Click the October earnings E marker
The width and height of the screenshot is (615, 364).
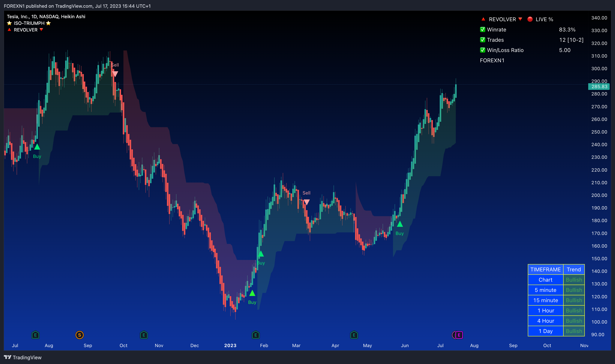click(x=144, y=335)
